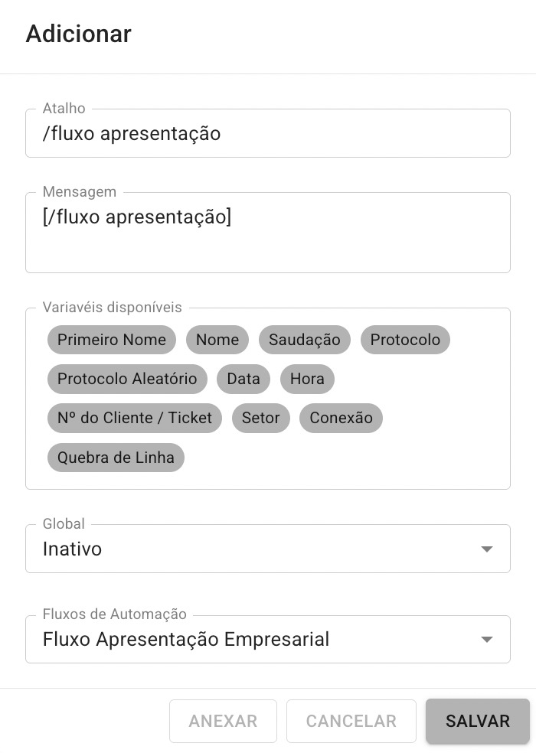This screenshot has width=536, height=756.
Task: Add the Protocolo variable chip
Action: (405, 340)
